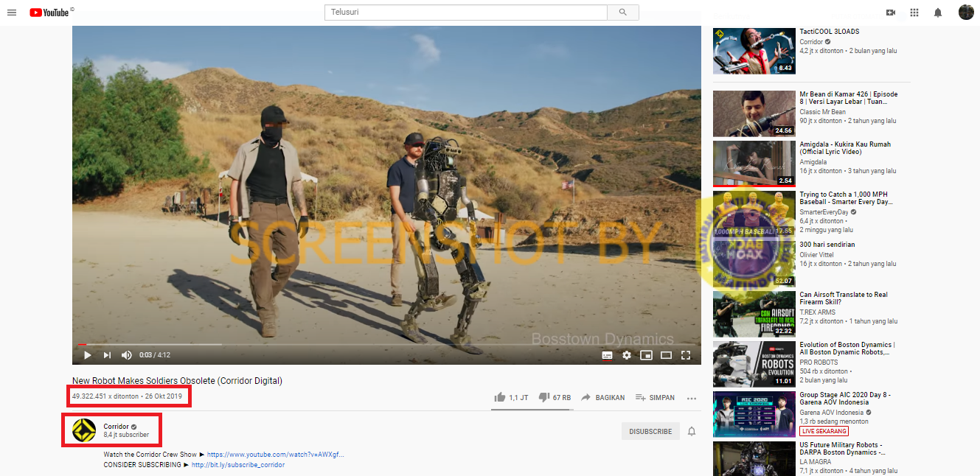Viewport: 980px width, 476px height.
Task: Open SmarterEveryDay channel name
Action: pyautogui.click(x=824, y=212)
